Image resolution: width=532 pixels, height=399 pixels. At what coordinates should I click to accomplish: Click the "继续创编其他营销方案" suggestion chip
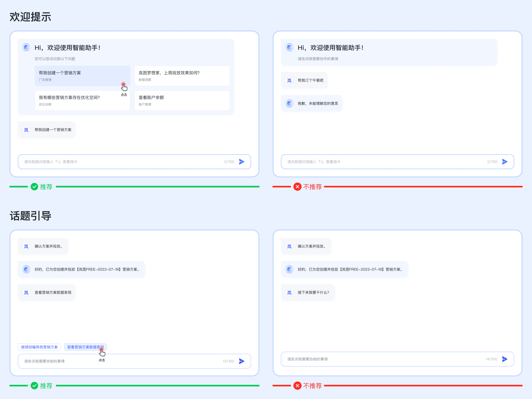pos(39,347)
